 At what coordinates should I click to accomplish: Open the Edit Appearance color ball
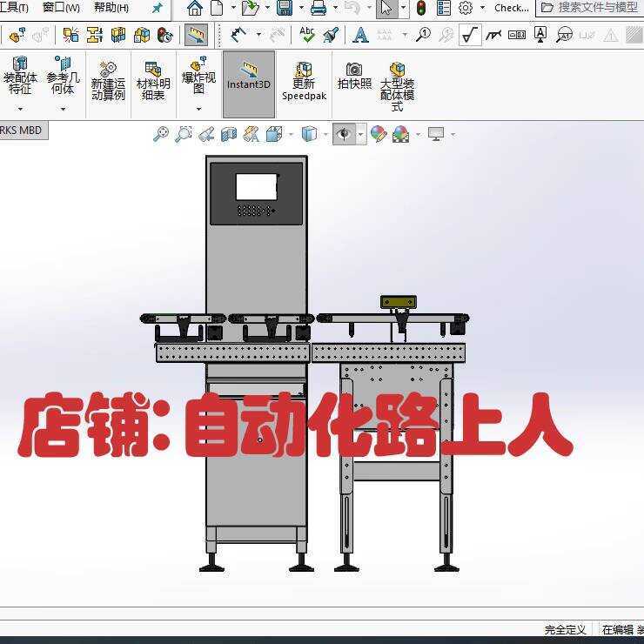(378, 134)
